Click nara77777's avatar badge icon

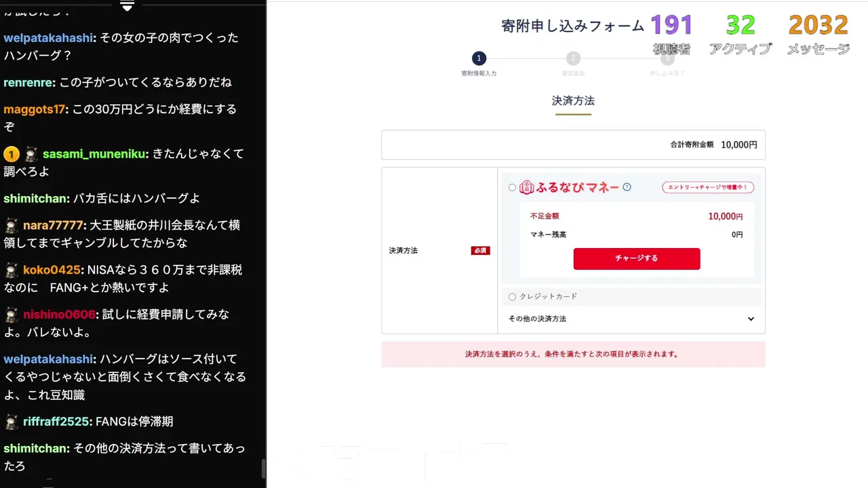point(12,225)
